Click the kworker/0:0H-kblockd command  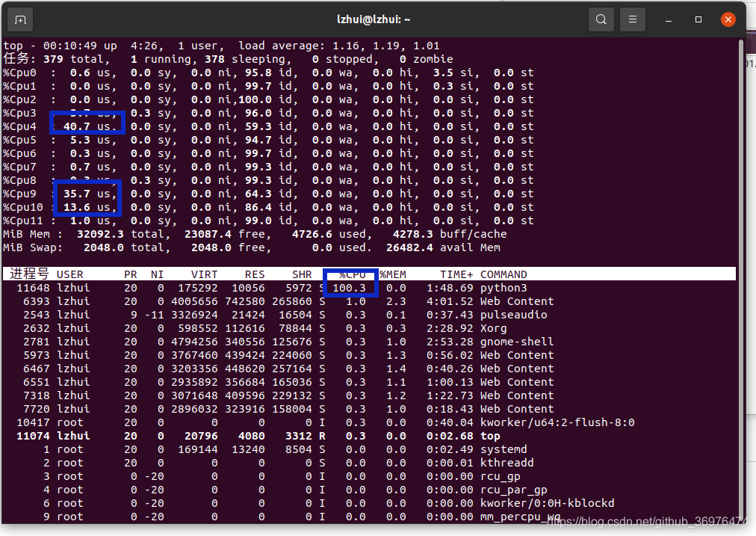point(548,503)
